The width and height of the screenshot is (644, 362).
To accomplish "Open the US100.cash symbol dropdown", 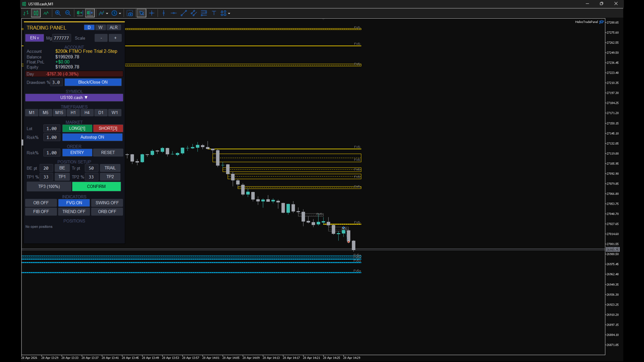I will tap(74, 98).
